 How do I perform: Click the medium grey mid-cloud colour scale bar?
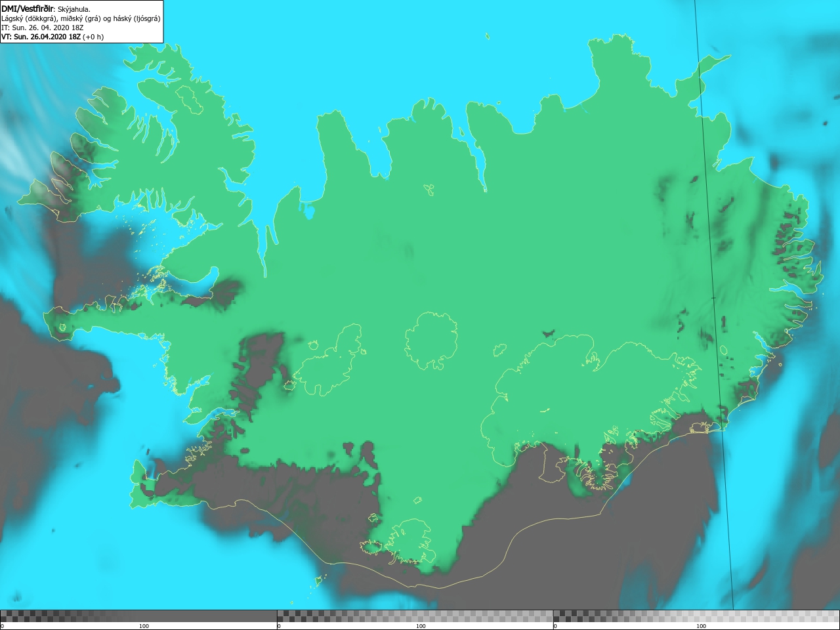click(x=415, y=616)
